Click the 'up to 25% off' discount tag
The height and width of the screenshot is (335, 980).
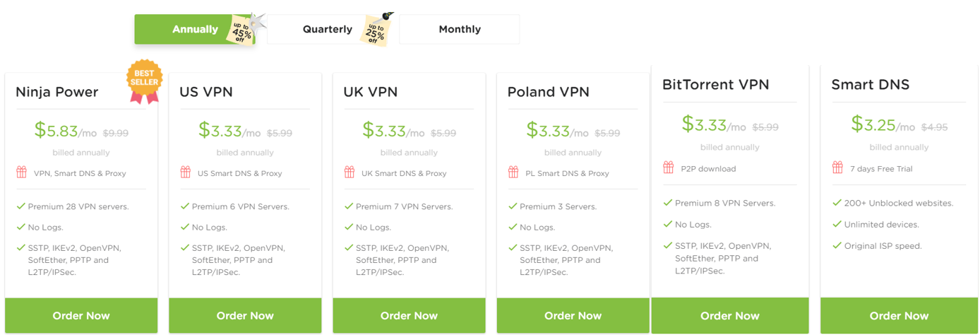tap(377, 30)
